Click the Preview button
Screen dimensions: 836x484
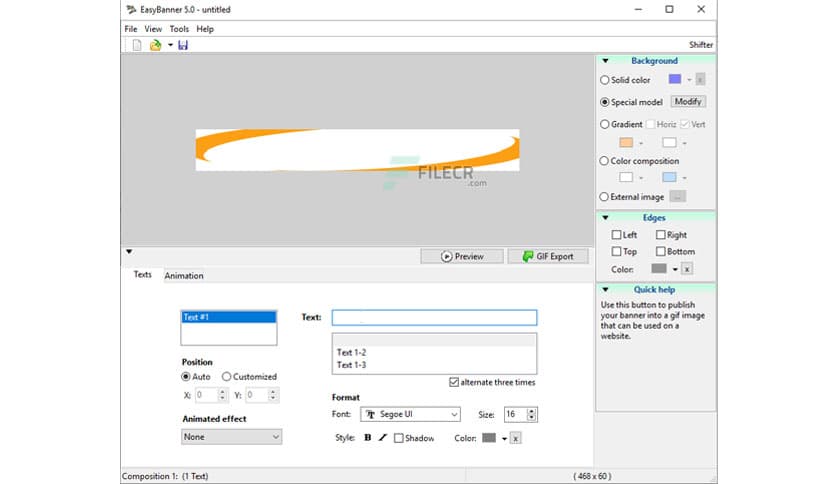462,256
